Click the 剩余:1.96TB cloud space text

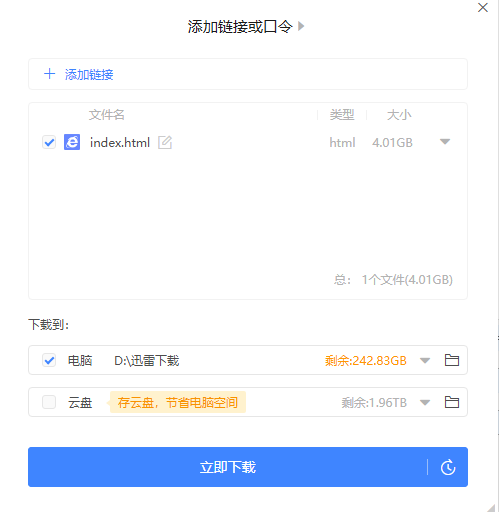pos(374,403)
